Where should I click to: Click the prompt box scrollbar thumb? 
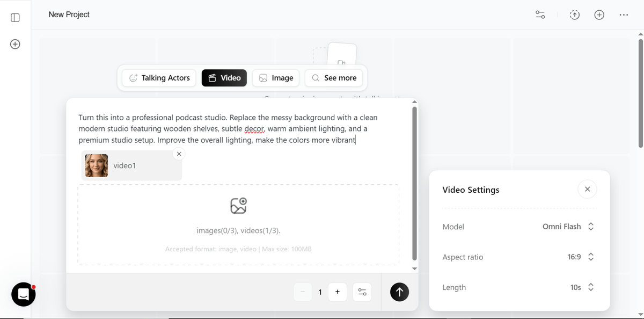414,183
